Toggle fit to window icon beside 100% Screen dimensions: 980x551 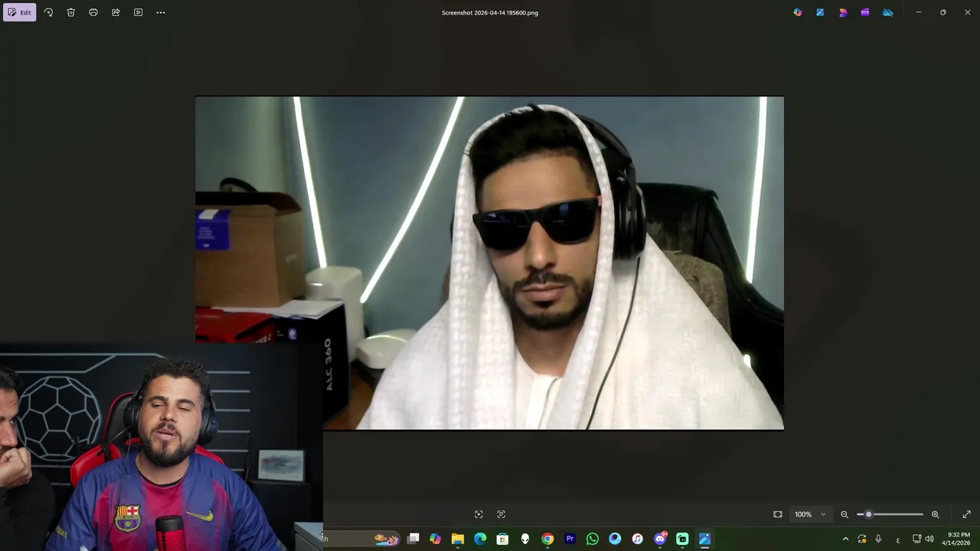pyautogui.click(x=778, y=514)
